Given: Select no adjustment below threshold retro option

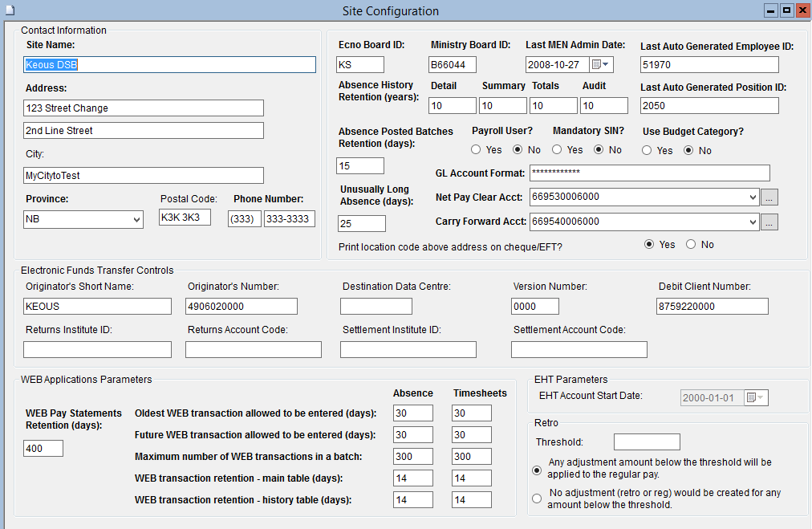Looking at the screenshot, I should pos(537,498).
